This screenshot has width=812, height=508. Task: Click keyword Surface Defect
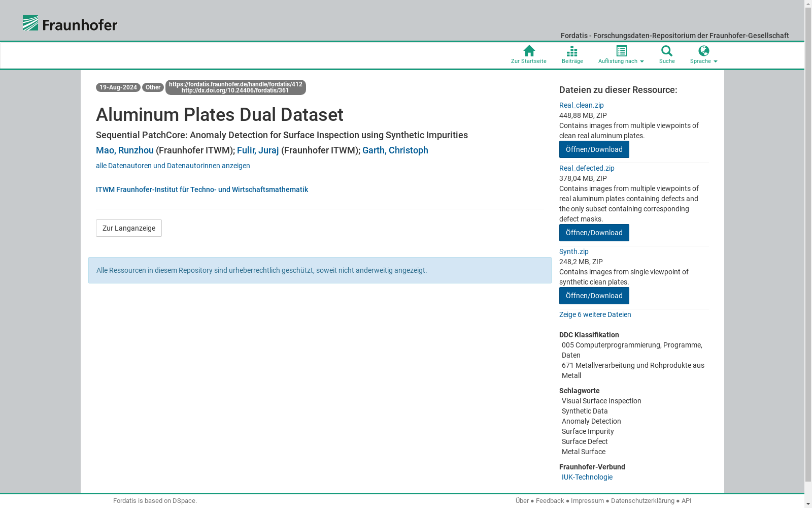[585, 441]
